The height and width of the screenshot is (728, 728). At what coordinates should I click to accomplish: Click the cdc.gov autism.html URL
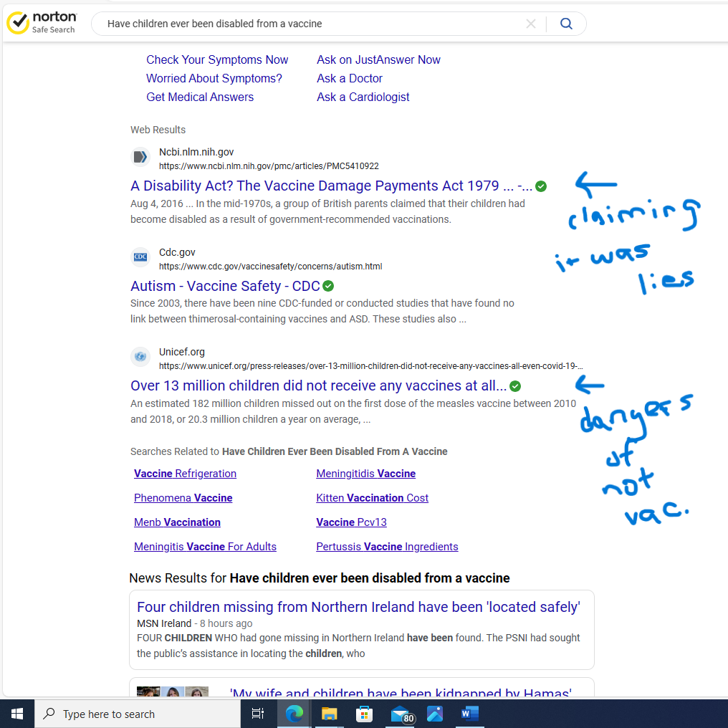(270, 267)
